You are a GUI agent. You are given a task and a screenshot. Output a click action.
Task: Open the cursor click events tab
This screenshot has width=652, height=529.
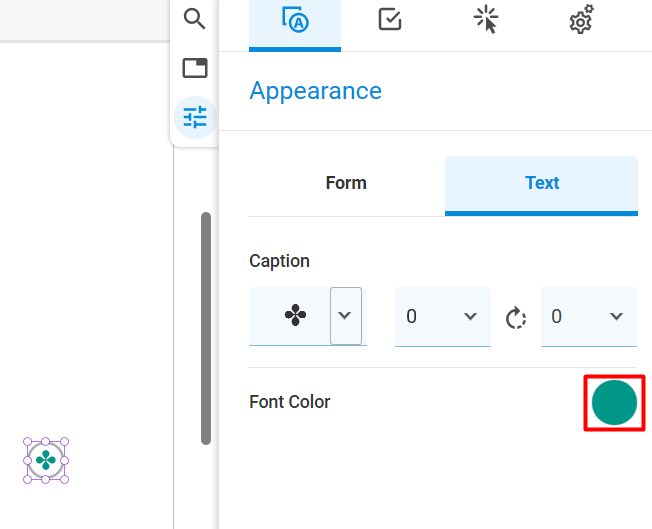[x=486, y=20]
